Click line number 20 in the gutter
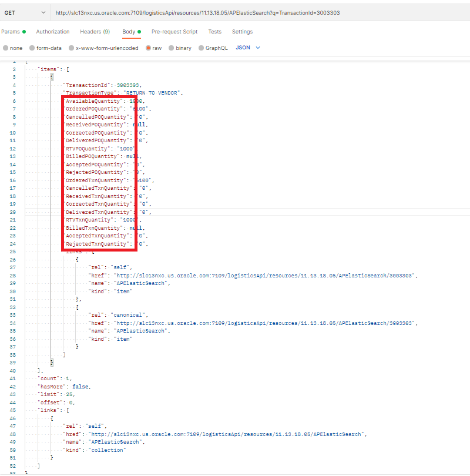The height and width of the screenshot is (476, 470). pos(12,212)
